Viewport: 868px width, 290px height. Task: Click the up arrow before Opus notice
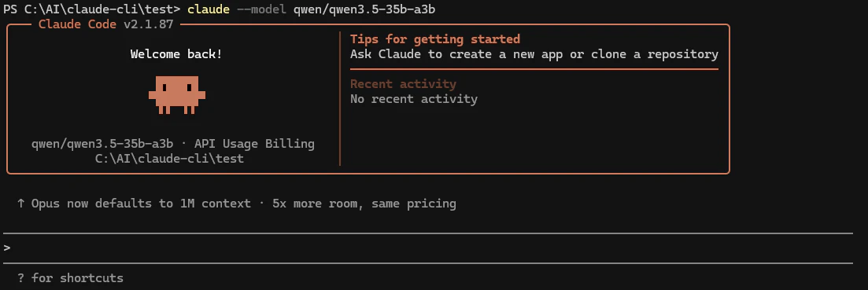20,204
